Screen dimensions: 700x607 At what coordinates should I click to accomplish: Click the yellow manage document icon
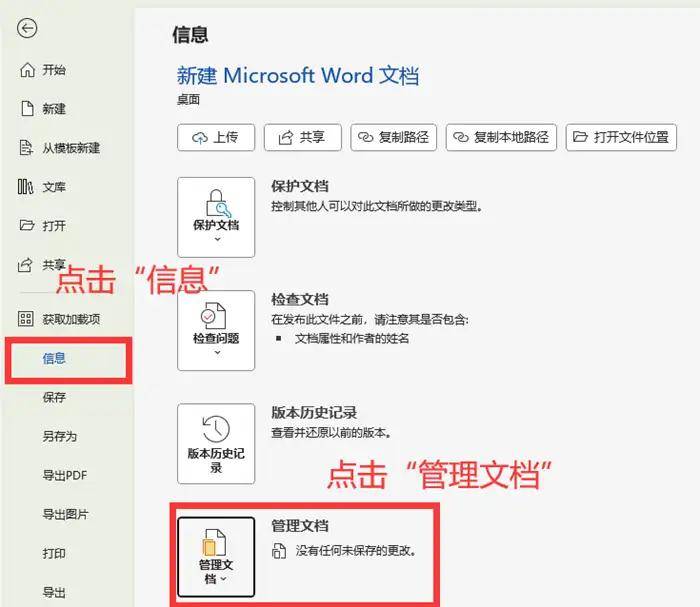[214, 542]
